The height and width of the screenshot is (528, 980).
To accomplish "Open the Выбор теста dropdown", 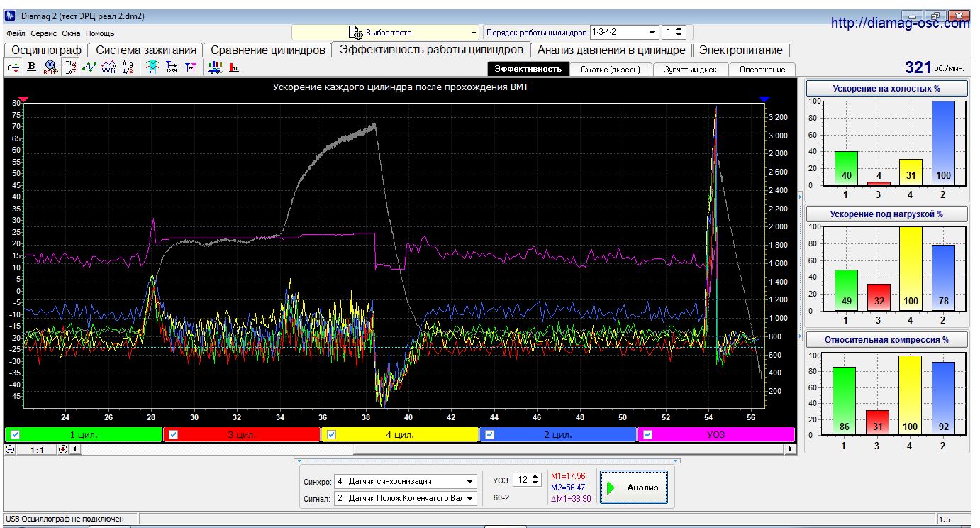I will click(x=386, y=32).
